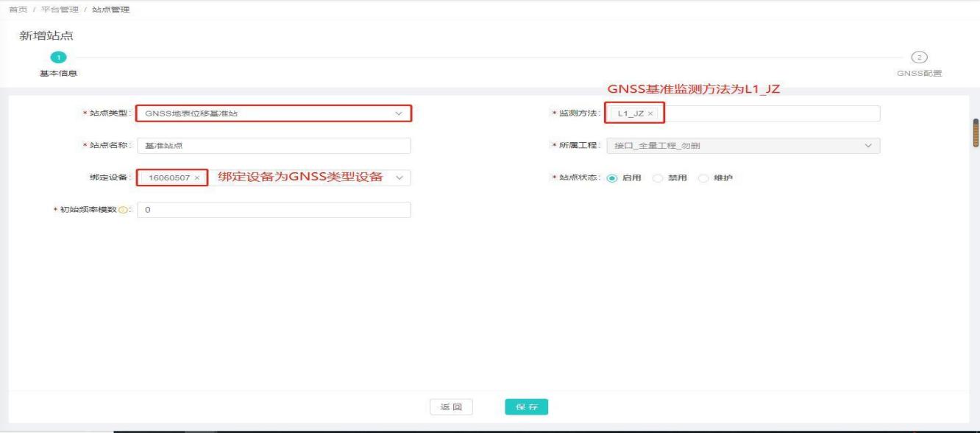This screenshot has width=980, height=433.
Task: Click the 返回 button
Action: [x=451, y=406]
